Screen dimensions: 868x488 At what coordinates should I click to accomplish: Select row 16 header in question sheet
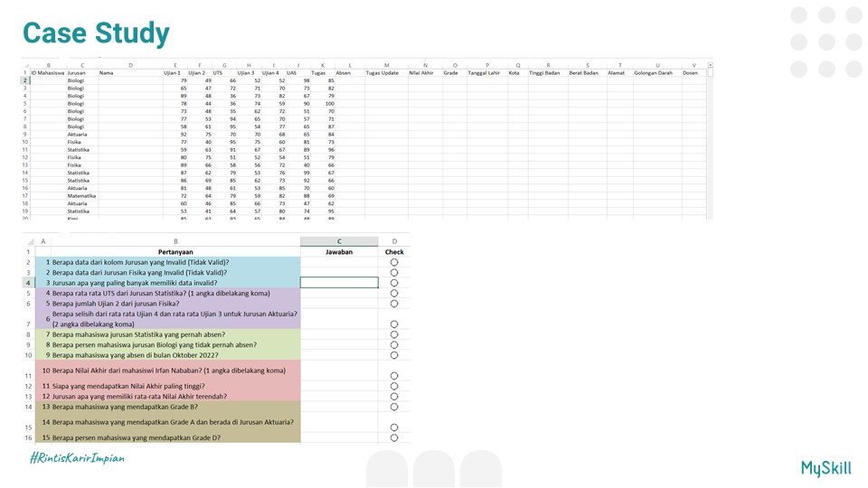point(28,437)
